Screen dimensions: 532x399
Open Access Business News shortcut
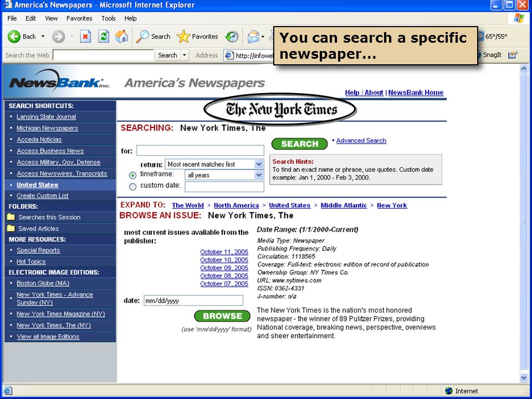click(x=50, y=151)
